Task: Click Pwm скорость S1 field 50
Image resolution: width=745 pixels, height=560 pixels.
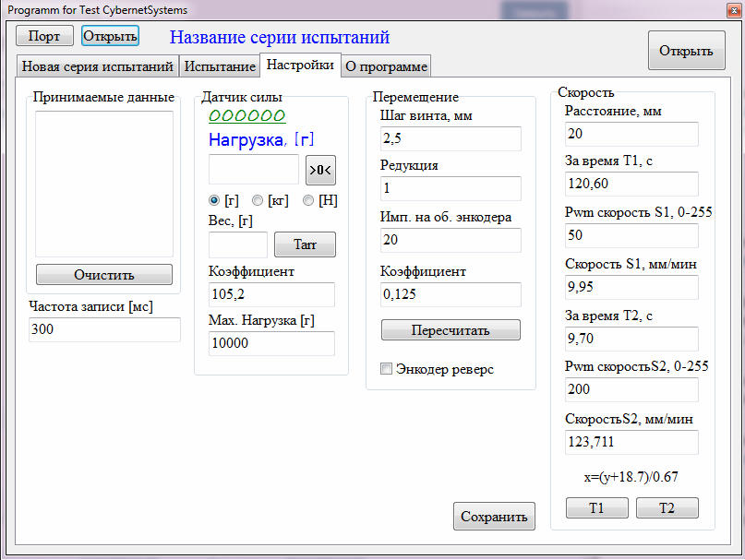Action: click(632, 235)
